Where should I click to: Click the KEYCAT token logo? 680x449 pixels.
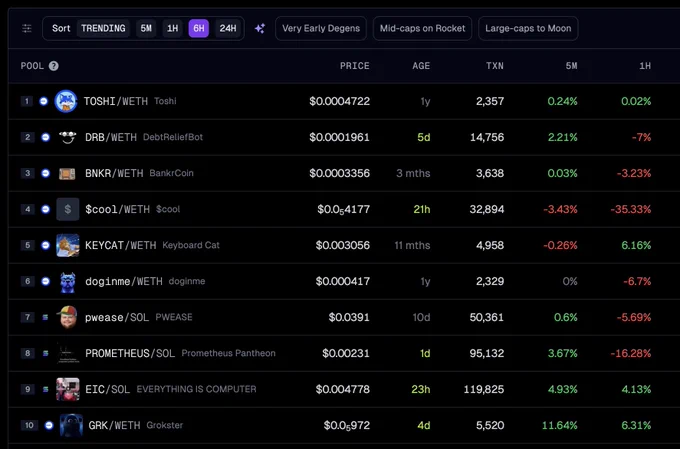point(68,245)
